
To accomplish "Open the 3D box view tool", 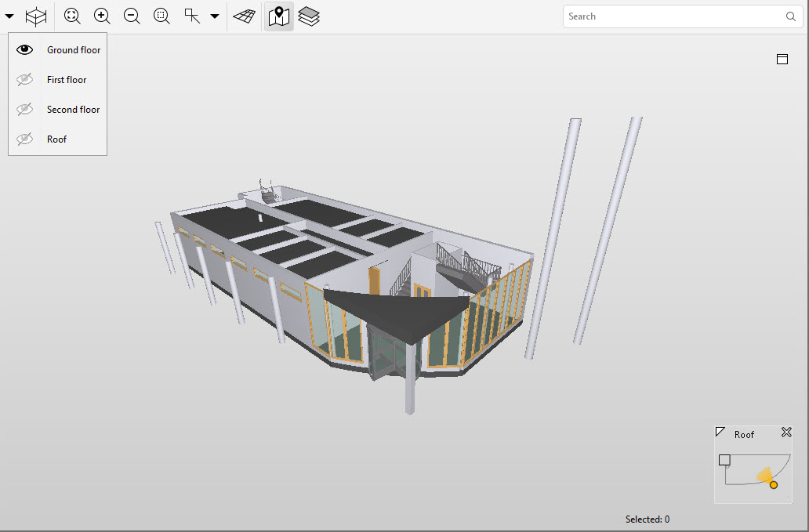I will 36,16.
